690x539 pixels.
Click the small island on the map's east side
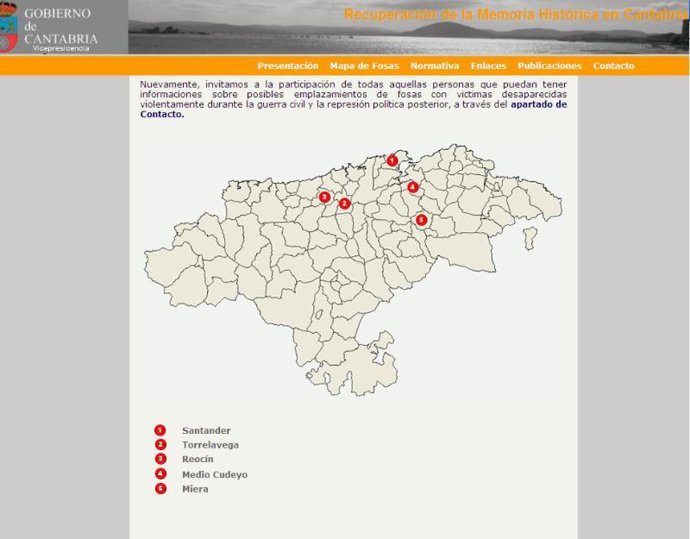pyautogui.click(x=530, y=238)
